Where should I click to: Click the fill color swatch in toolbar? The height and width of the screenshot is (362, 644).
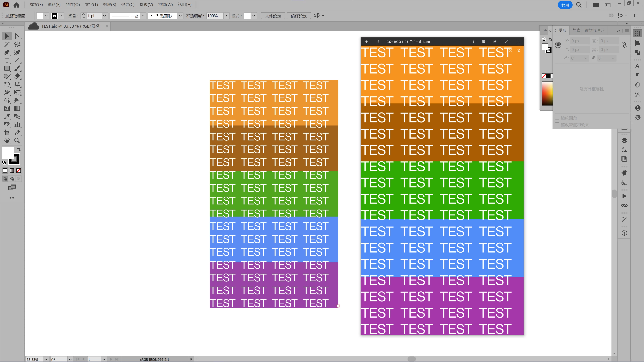(8, 153)
